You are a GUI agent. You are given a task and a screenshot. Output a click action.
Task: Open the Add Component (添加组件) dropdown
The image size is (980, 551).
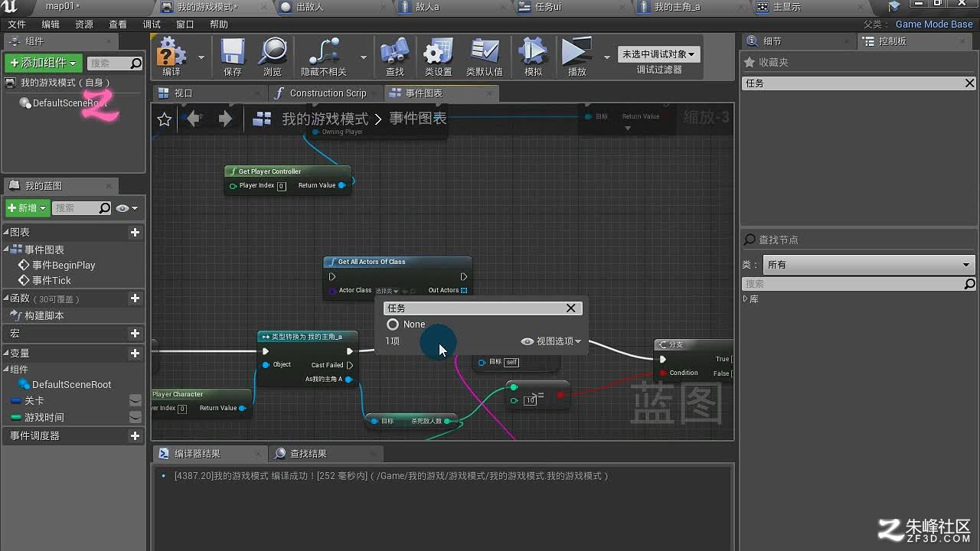(x=43, y=63)
